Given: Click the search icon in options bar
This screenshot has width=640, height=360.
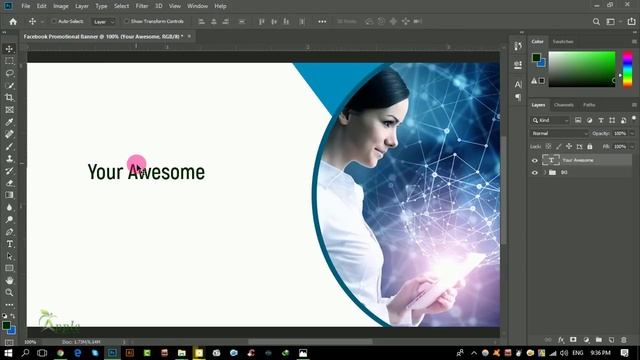Looking at the screenshot, I should tap(596, 22).
